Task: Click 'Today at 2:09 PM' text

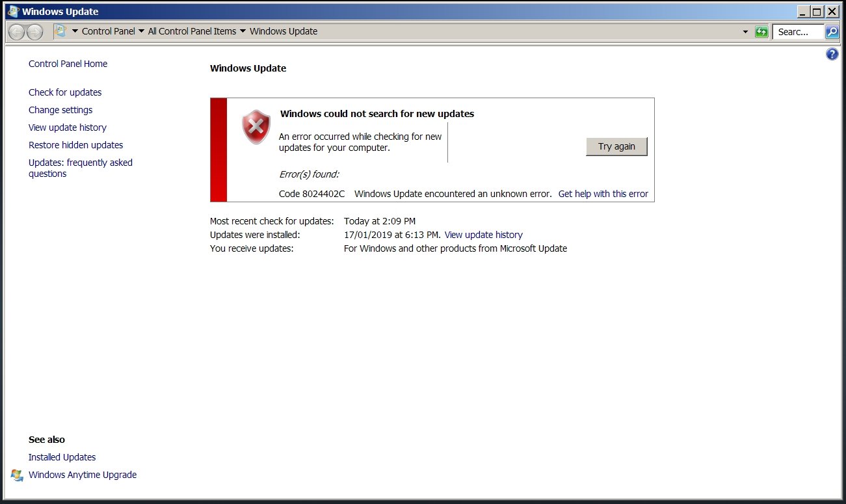Action: 380,221
